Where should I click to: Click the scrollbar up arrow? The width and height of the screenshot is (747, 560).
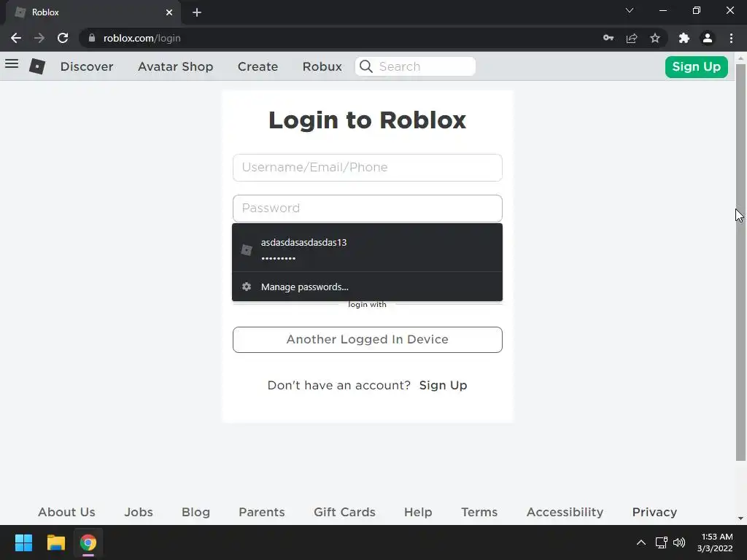pos(740,58)
